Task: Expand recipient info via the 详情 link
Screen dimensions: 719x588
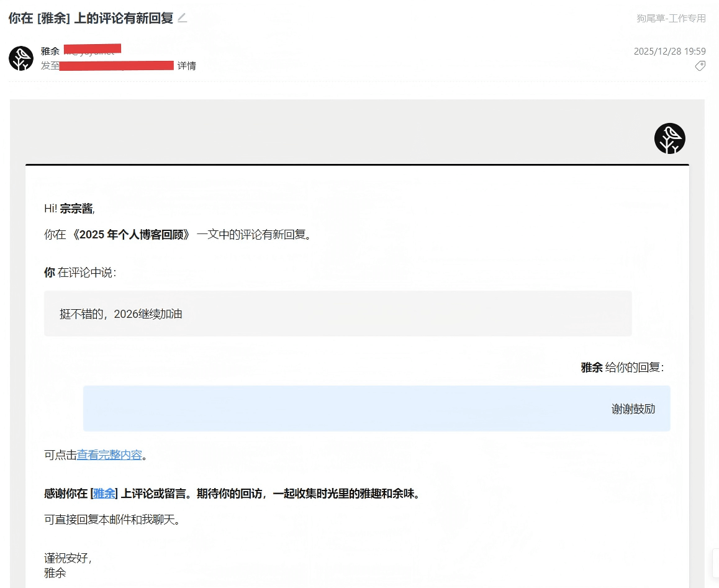Action: coord(187,66)
